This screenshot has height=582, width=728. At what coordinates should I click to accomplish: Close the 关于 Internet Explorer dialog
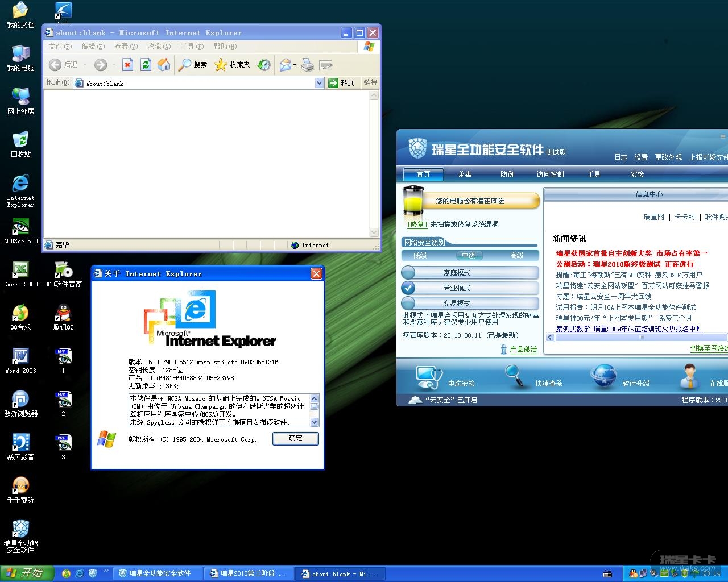[316, 274]
